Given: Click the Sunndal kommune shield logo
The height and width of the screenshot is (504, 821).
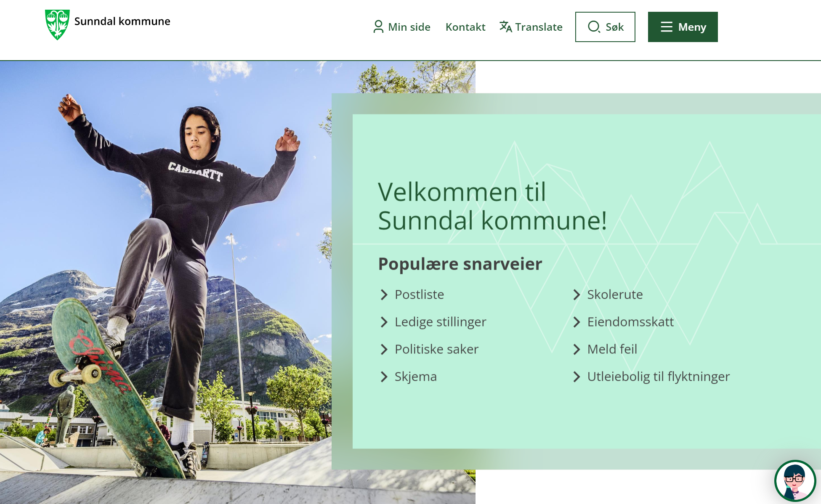Looking at the screenshot, I should tap(57, 25).
